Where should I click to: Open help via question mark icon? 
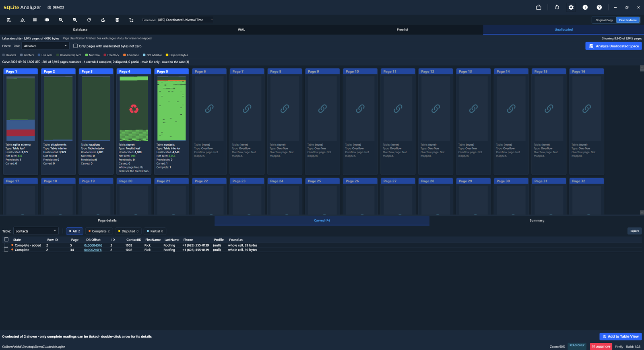(x=599, y=7)
